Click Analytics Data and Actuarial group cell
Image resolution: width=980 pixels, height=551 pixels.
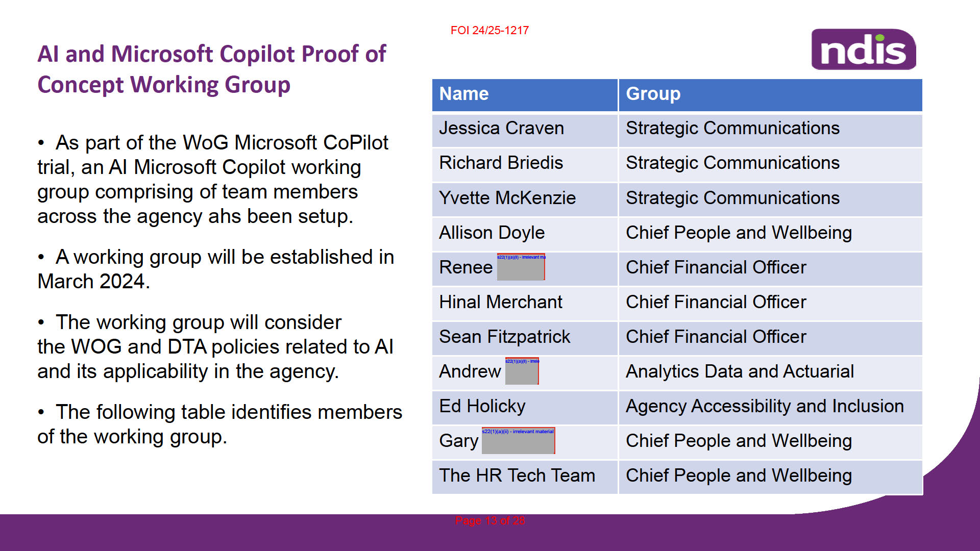pos(770,373)
